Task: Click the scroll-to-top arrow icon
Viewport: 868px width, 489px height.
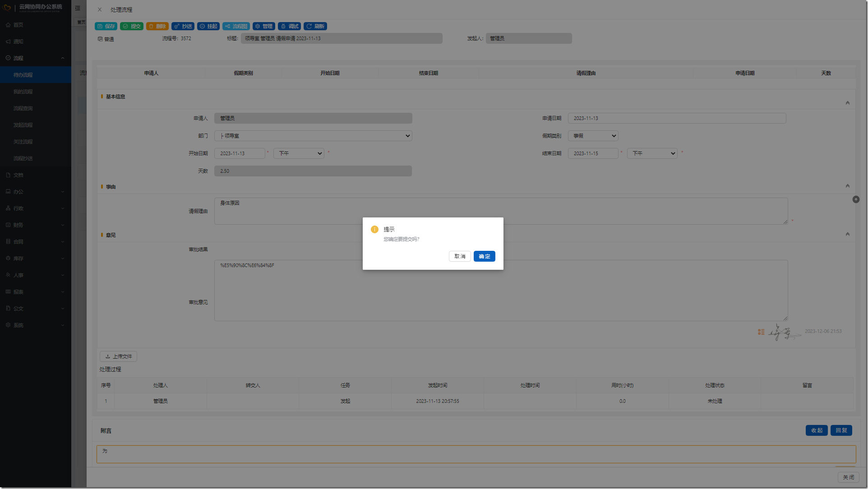Action: click(x=856, y=199)
